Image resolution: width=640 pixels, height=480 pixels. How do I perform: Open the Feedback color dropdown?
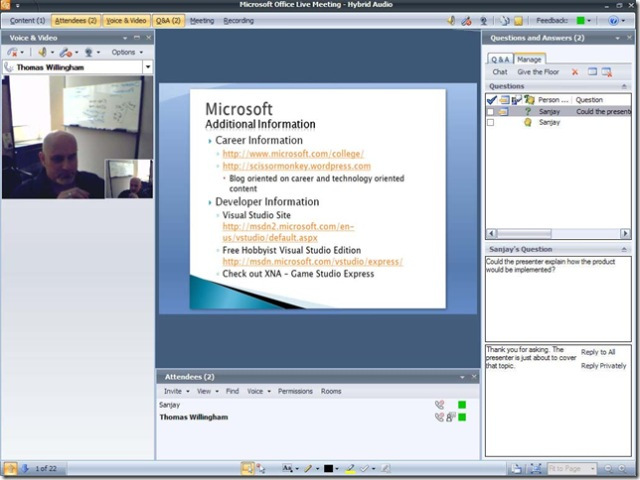[589, 21]
